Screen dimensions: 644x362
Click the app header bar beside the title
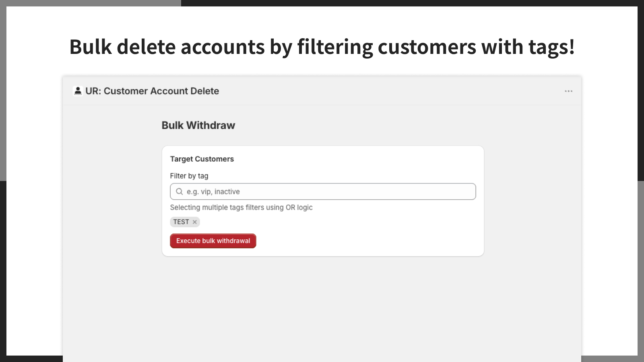click(x=382, y=91)
